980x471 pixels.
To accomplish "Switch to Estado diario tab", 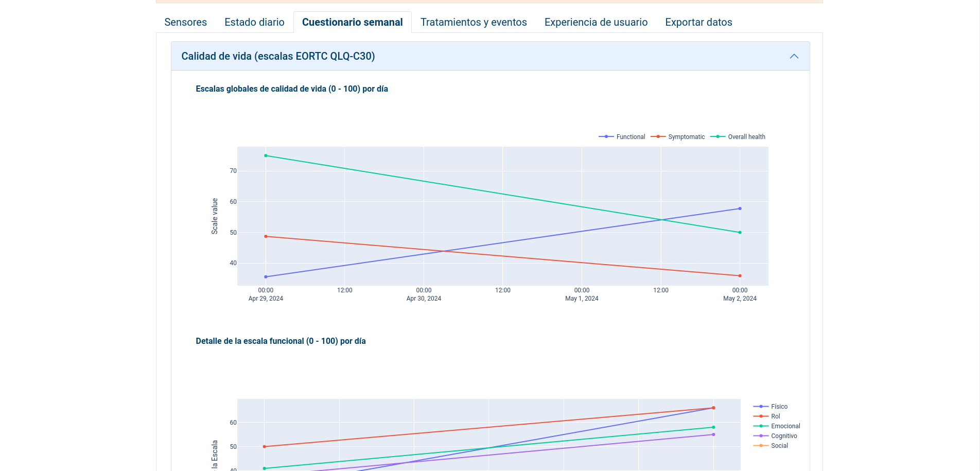I will (x=254, y=22).
